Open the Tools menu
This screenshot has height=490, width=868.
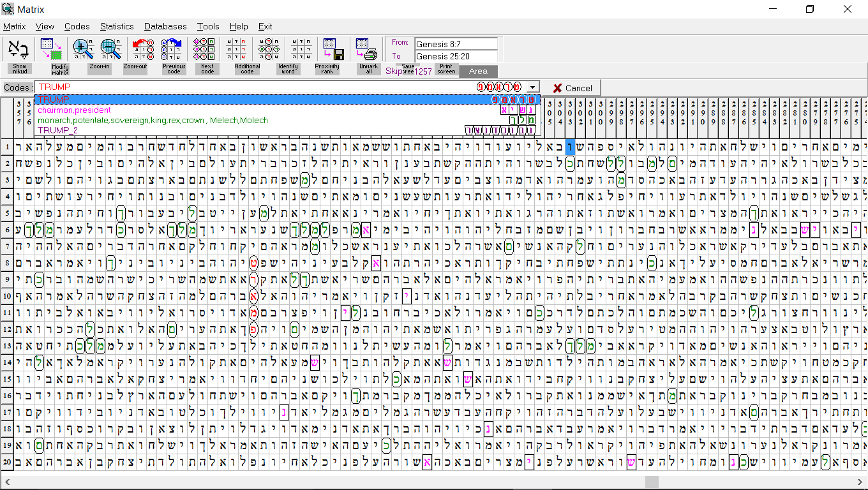208,26
